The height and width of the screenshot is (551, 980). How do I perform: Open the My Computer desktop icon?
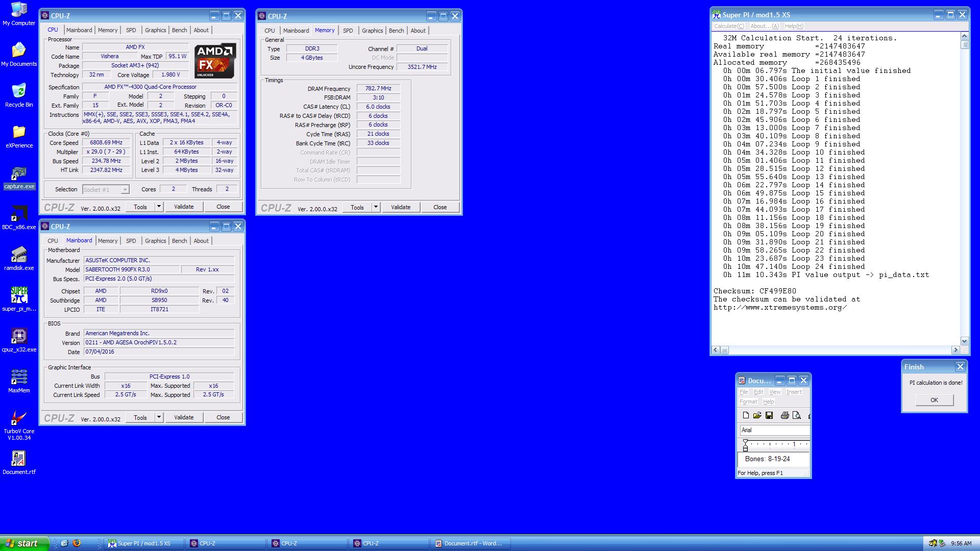tap(19, 14)
